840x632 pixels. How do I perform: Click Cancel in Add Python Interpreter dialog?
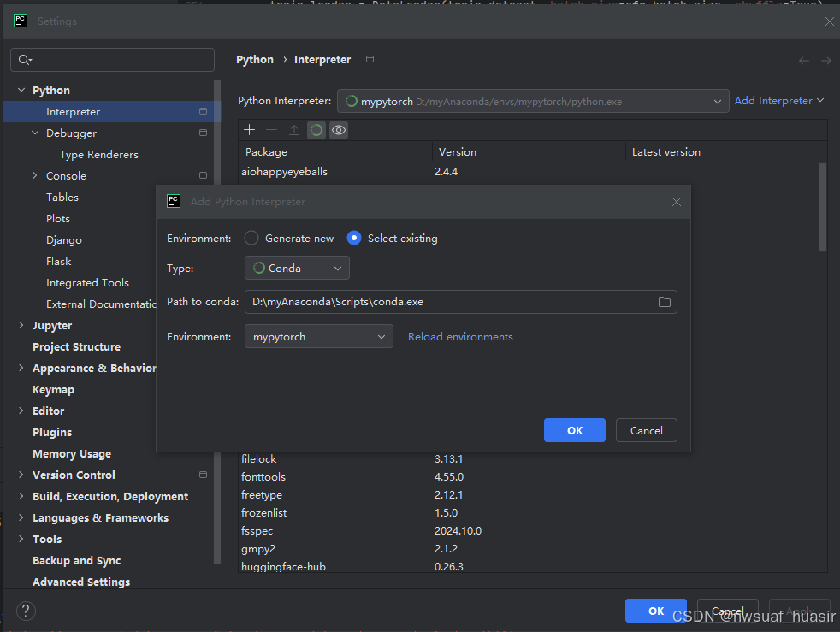click(646, 431)
